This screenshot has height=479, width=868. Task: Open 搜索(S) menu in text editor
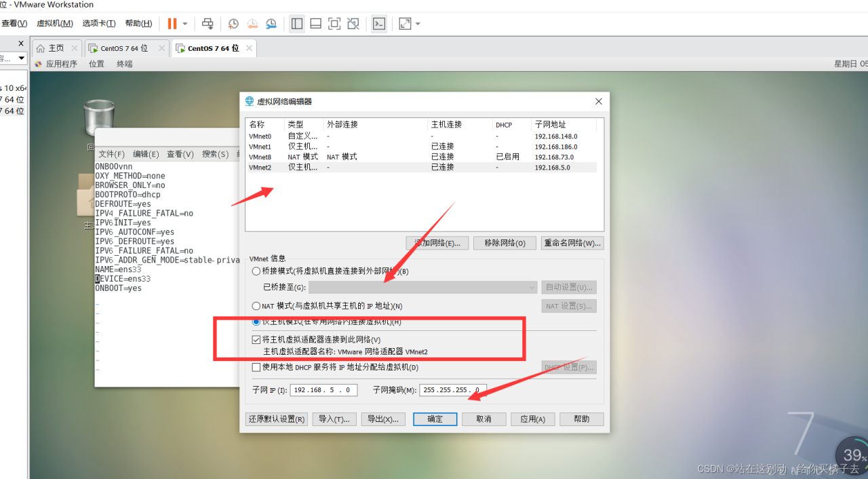tap(215, 154)
